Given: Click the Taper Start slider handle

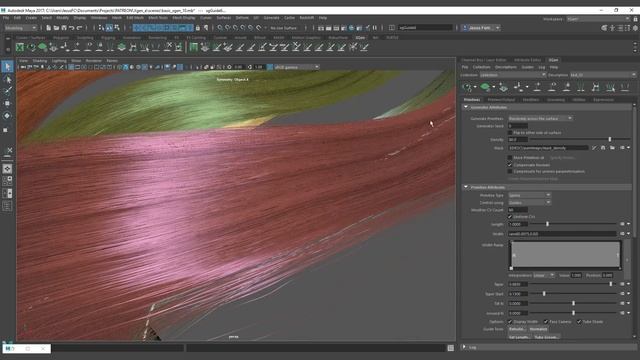Looking at the screenshot, I should tap(544, 294).
